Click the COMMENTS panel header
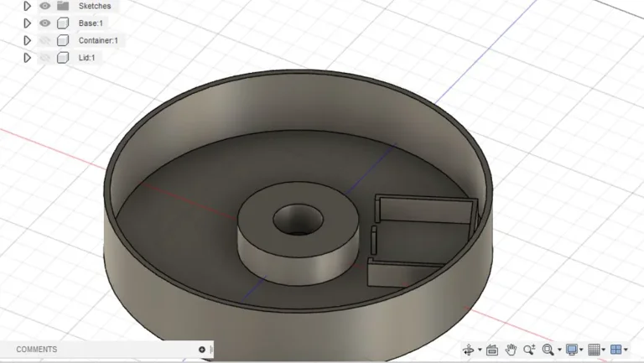644x363 pixels. point(37,350)
